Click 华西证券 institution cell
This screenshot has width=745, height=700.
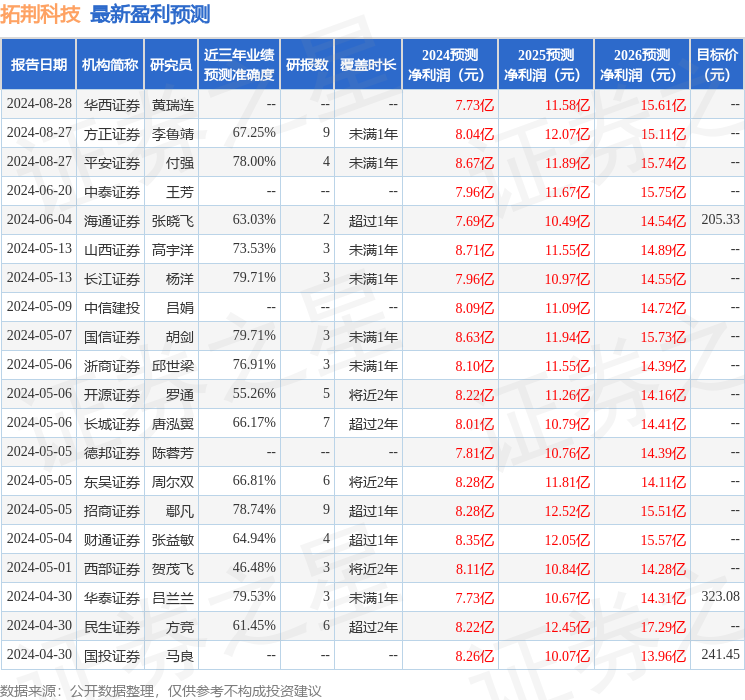coord(112,105)
